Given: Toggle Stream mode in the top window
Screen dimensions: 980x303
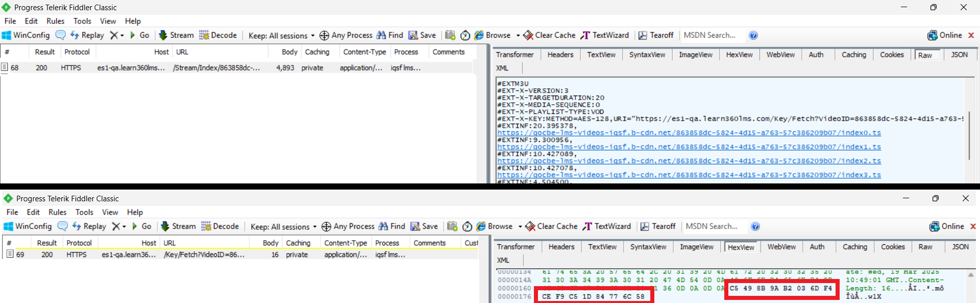Looking at the screenshot, I should [x=177, y=35].
